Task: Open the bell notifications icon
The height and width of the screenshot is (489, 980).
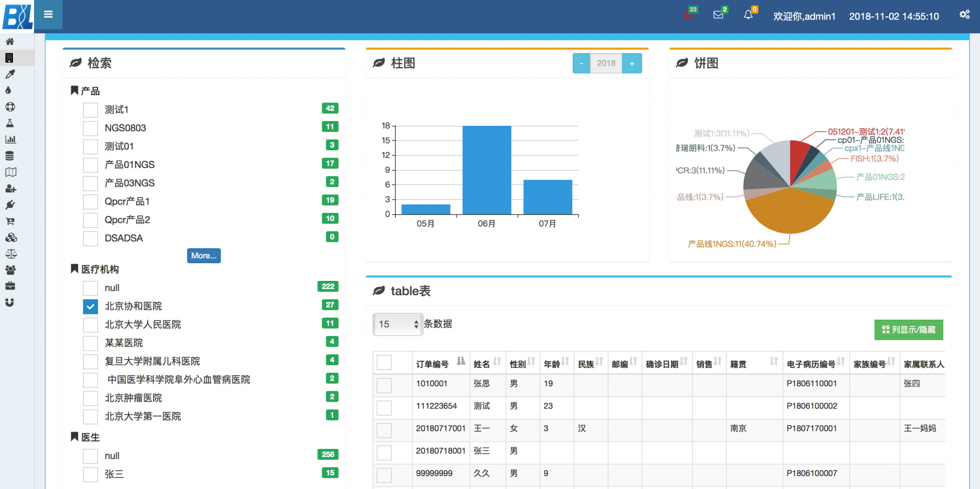Action: 748,15
